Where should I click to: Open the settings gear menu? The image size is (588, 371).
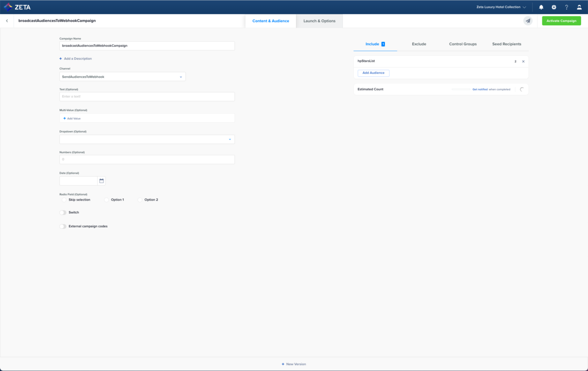coord(554,7)
